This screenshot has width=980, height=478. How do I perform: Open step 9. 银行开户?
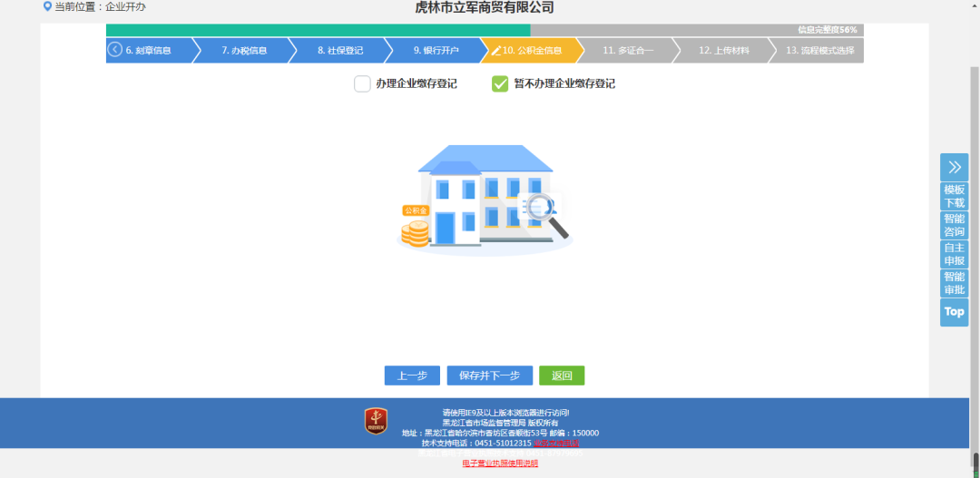coord(436,51)
